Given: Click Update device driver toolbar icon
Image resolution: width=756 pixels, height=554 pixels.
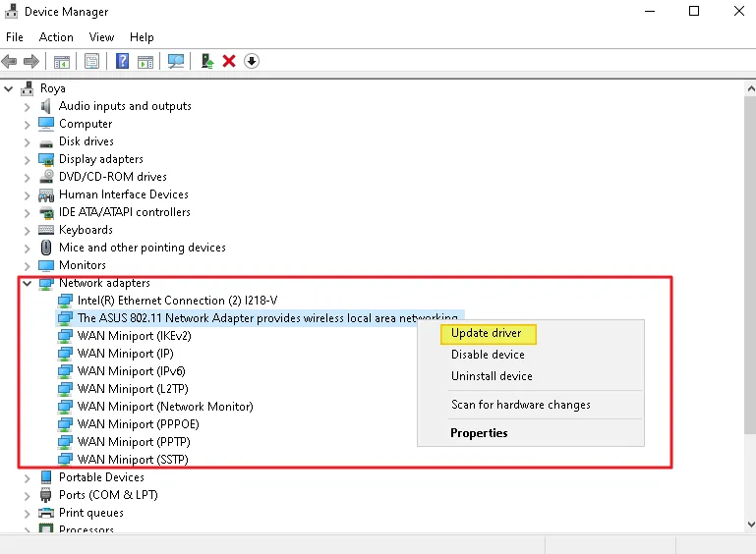Looking at the screenshot, I should 207,61.
